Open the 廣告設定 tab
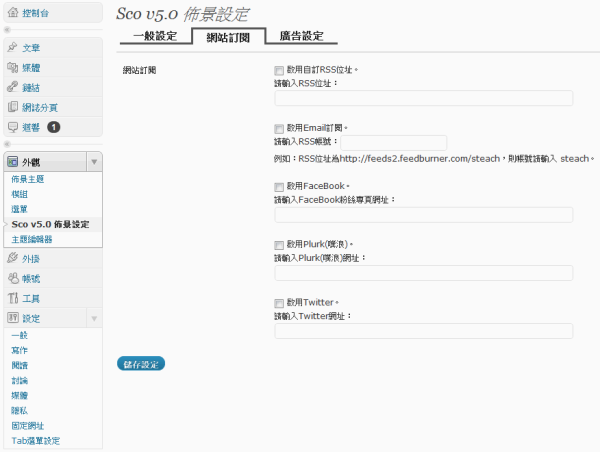The width and height of the screenshot is (600, 452). tap(302, 36)
